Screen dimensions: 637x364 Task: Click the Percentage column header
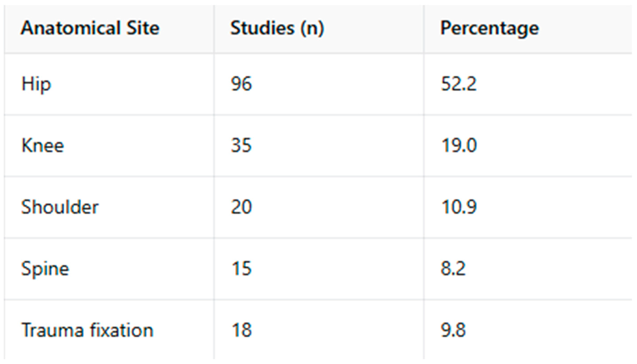click(x=490, y=28)
